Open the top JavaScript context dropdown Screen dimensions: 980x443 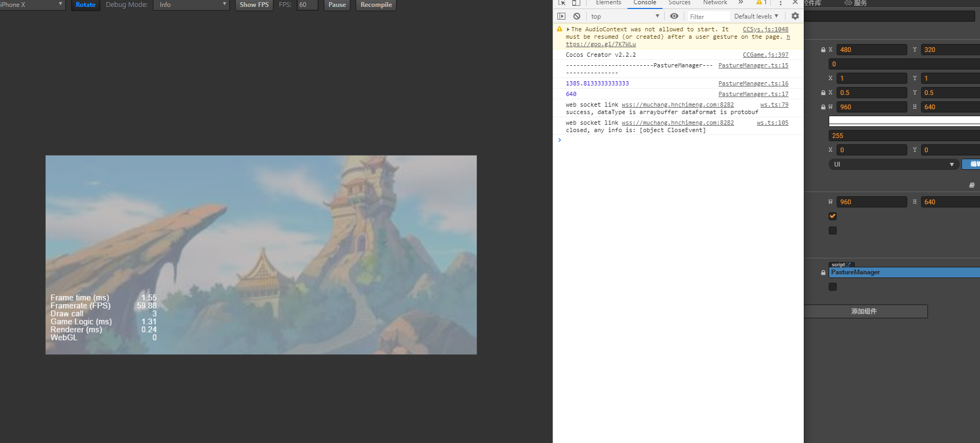click(x=625, y=16)
